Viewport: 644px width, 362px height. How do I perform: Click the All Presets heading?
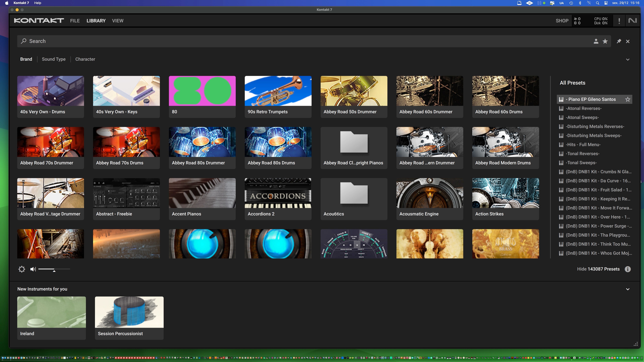click(573, 83)
